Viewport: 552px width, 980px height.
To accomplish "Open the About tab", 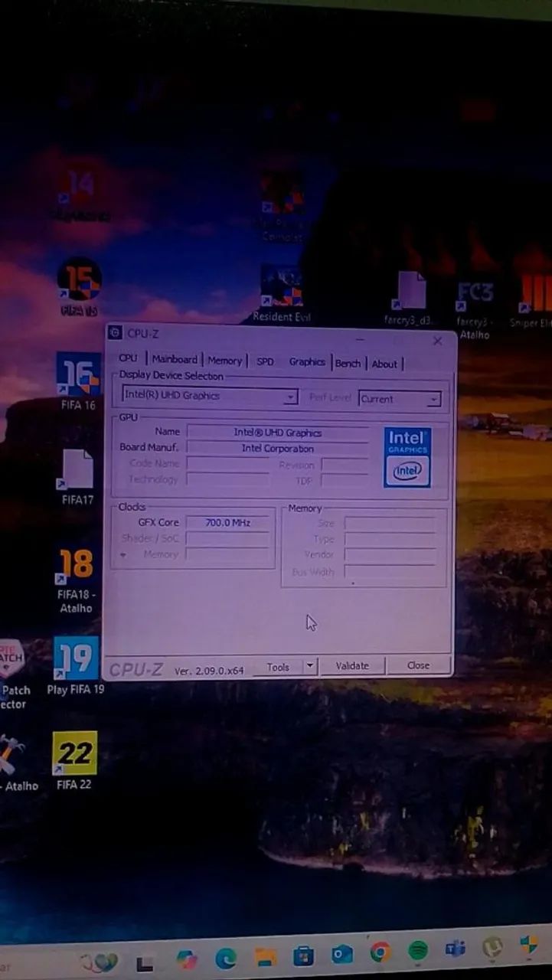I will click(x=384, y=364).
